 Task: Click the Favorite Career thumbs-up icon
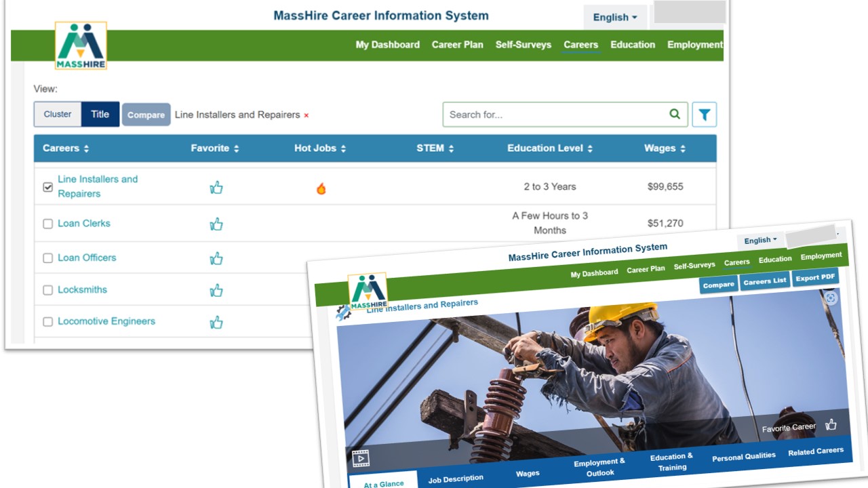(x=831, y=425)
